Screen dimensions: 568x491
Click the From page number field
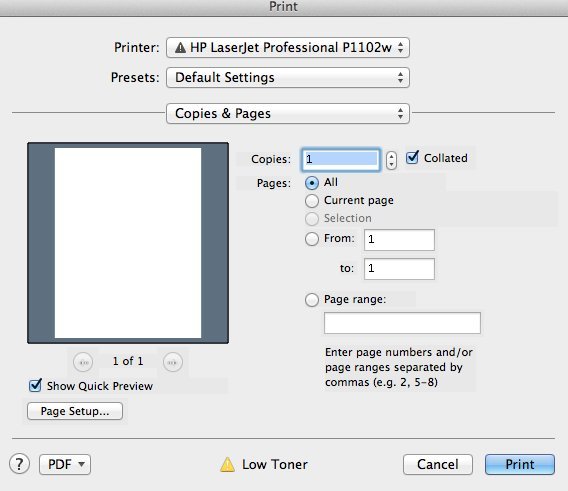tap(399, 240)
